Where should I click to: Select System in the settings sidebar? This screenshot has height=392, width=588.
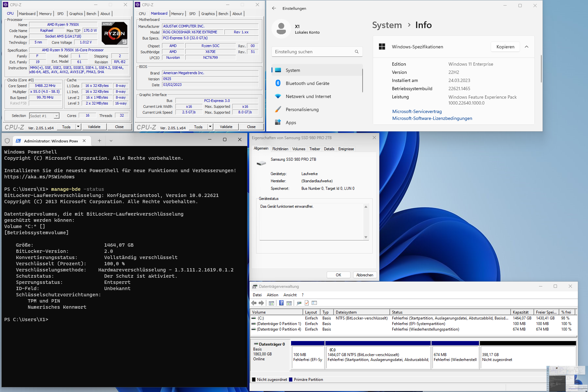pyautogui.click(x=317, y=70)
